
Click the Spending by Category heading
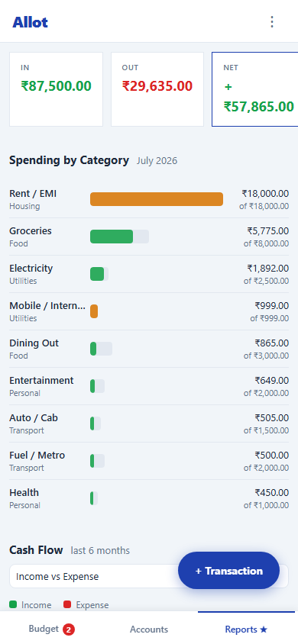click(x=69, y=160)
